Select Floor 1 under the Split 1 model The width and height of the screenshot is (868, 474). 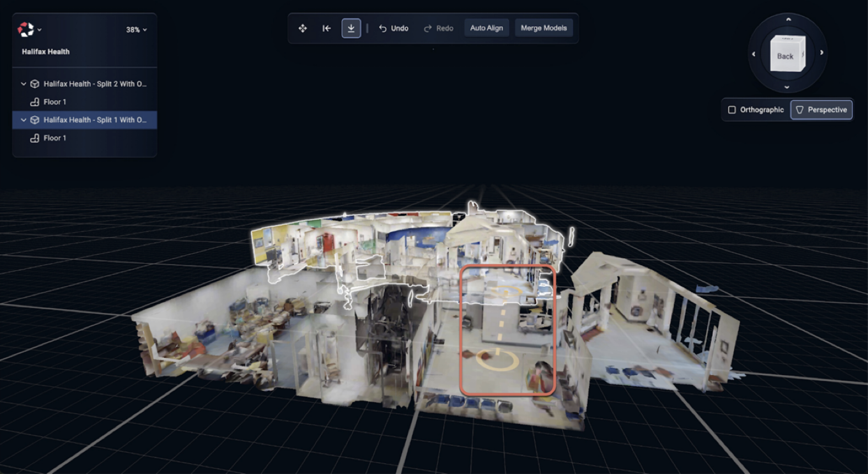click(x=54, y=138)
